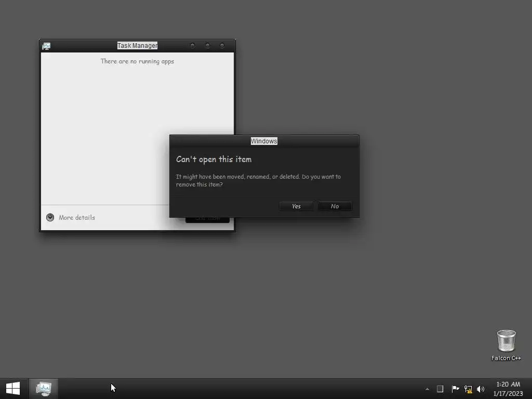Maximize the Task Manager window
The height and width of the screenshot is (399, 532).
[x=207, y=46]
